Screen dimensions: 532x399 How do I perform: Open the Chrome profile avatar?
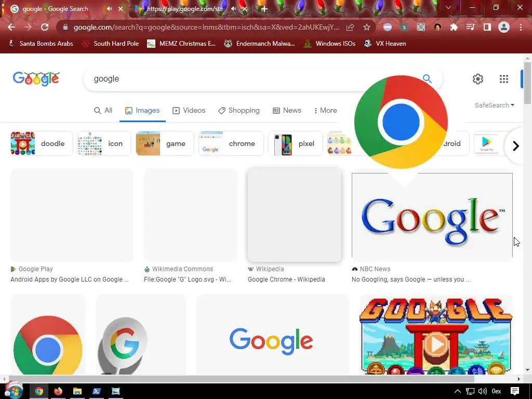tap(504, 27)
